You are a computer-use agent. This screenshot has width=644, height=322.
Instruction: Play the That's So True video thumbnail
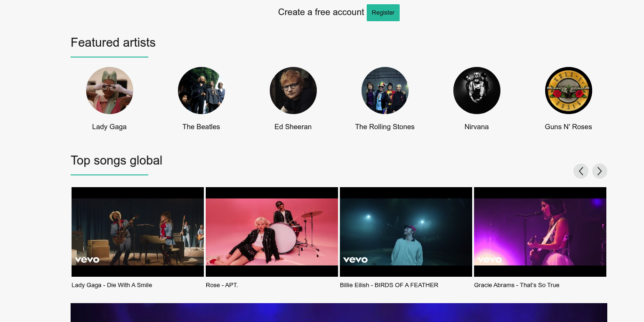[540, 232]
